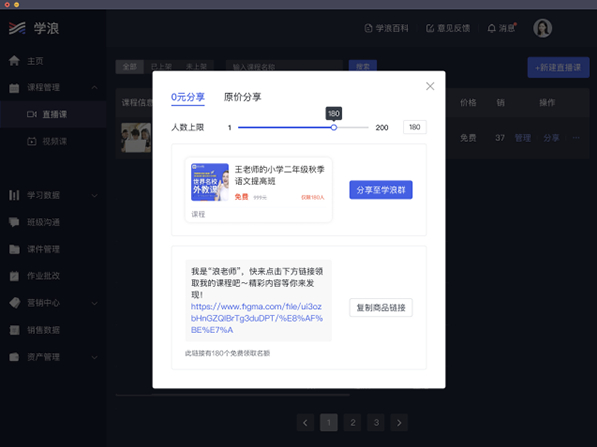Open the 消息 notification bell
The image size is (597, 447).
(492, 28)
